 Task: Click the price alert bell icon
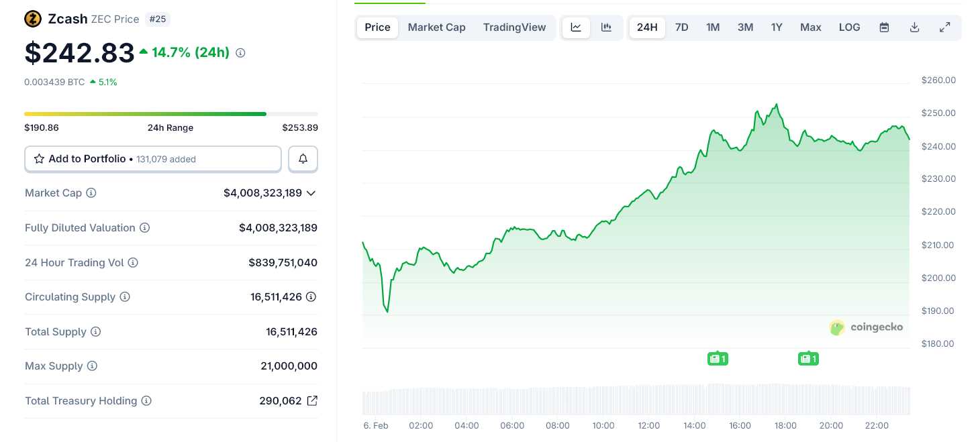coord(303,159)
